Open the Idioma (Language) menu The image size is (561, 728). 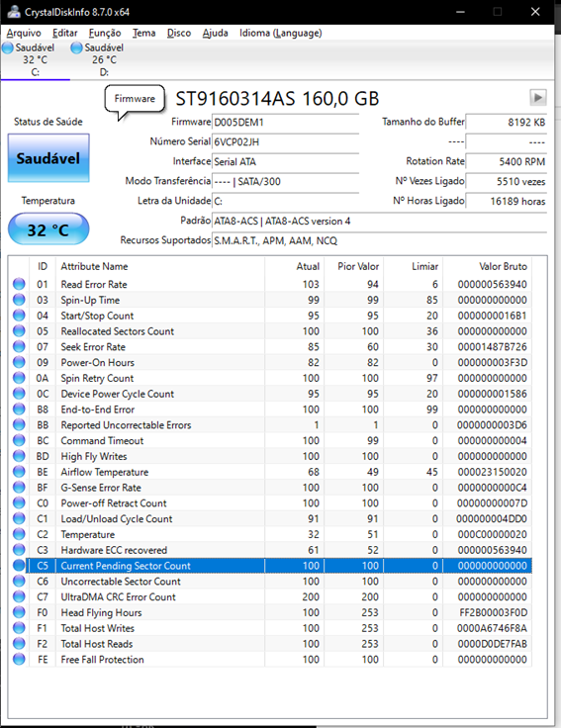281,33
